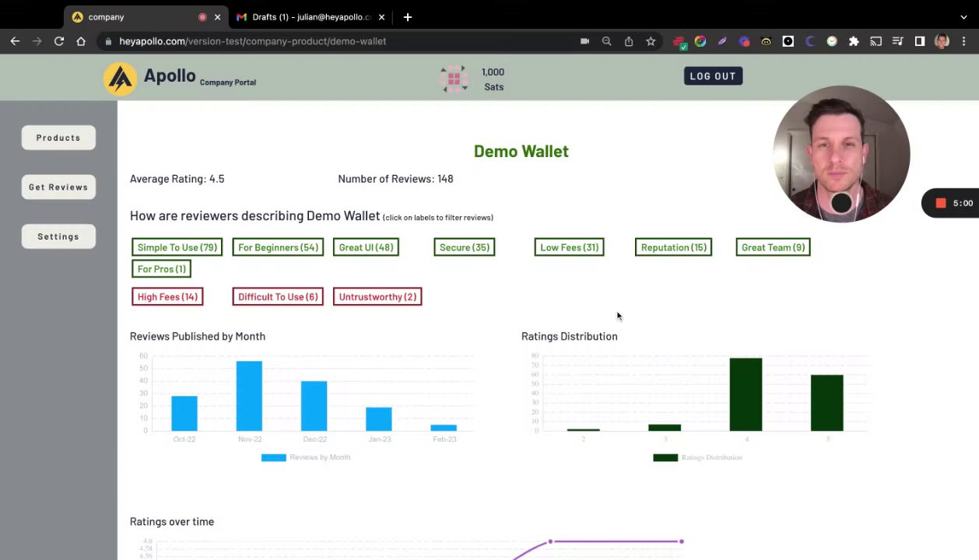Open the red extension with green checkmark
Image resolution: width=979 pixels, height=560 pixels.
click(679, 42)
